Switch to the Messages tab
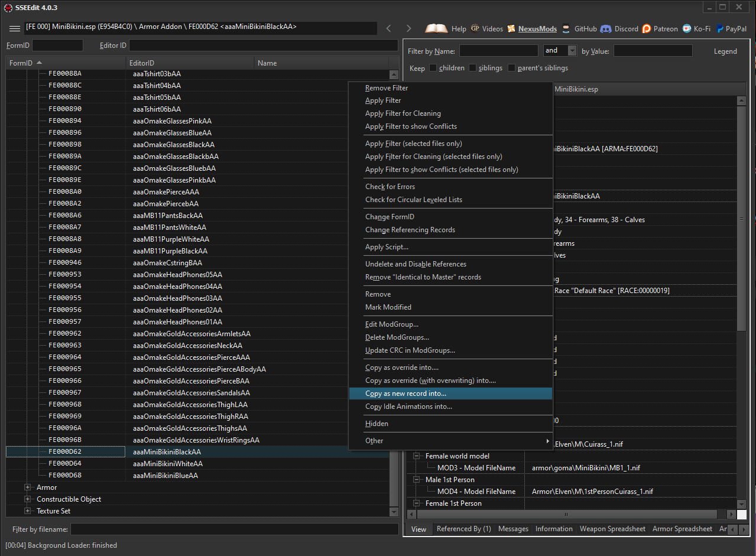This screenshot has height=556, width=756. click(x=513, y=529)
